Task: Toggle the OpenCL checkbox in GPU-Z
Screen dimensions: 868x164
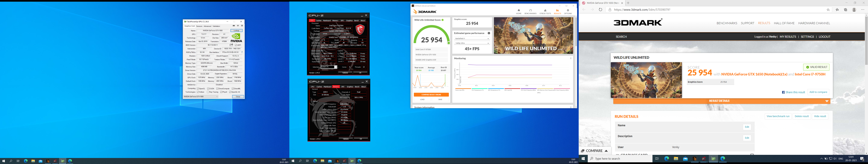Action: [198, 89]
